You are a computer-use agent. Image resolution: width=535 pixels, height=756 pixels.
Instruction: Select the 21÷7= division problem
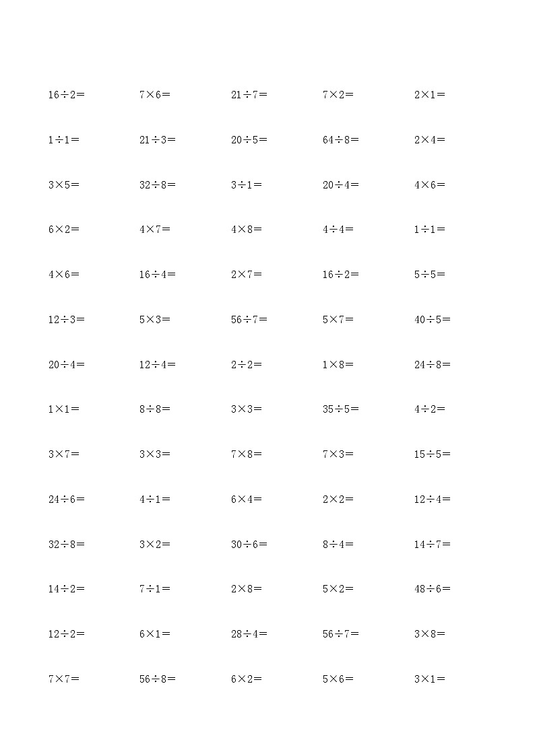(x=249, y=95)
